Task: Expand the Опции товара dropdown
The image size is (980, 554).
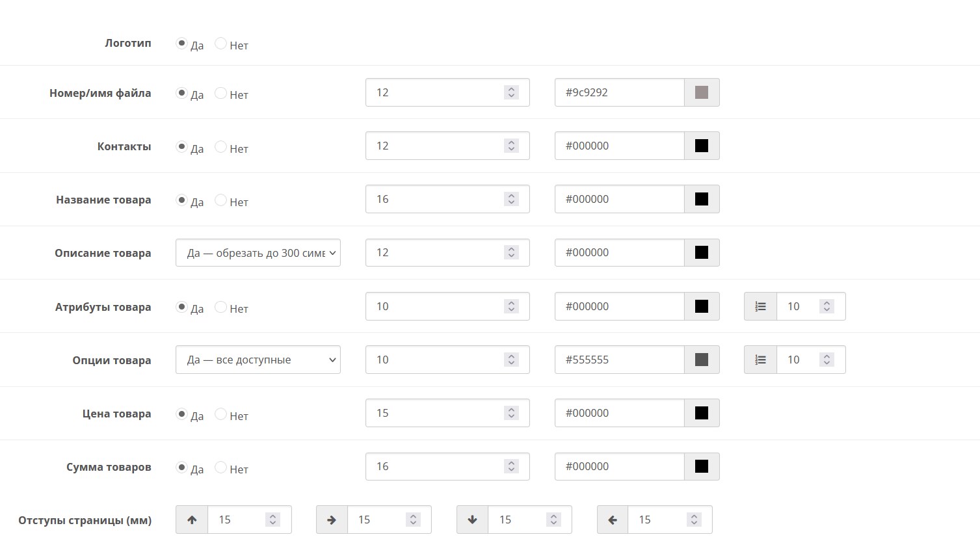Action: [258, 360]
